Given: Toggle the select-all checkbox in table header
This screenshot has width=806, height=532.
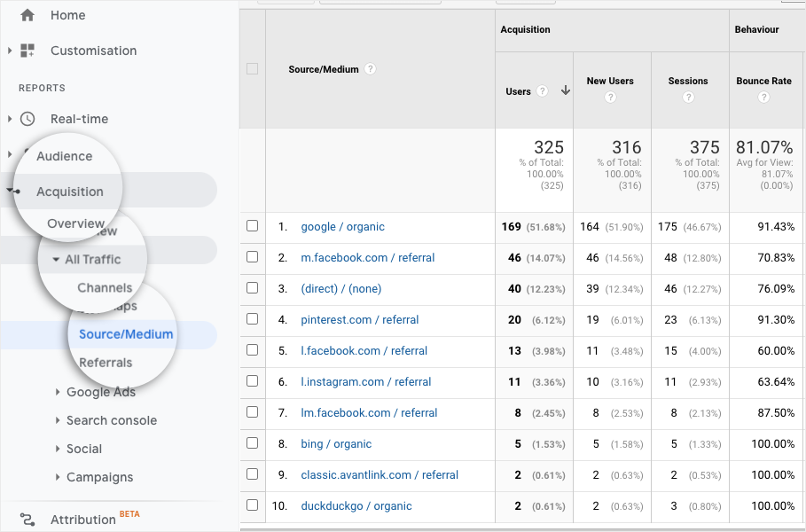Looking at the screenshot, I should (x=253, y=69).
